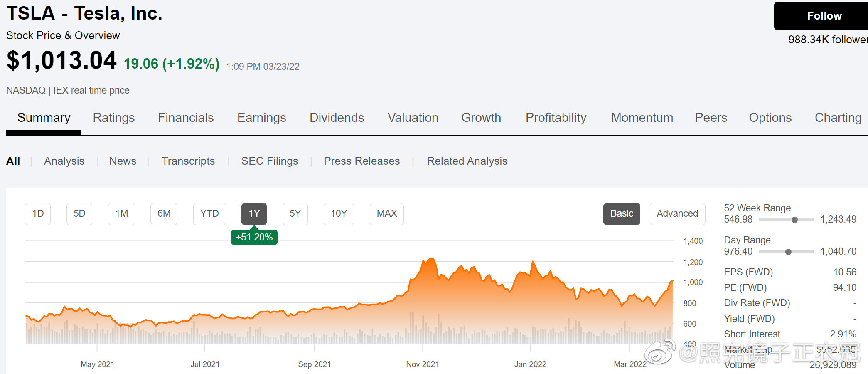Switch to the Ratings tab

(x=114, y=118)
